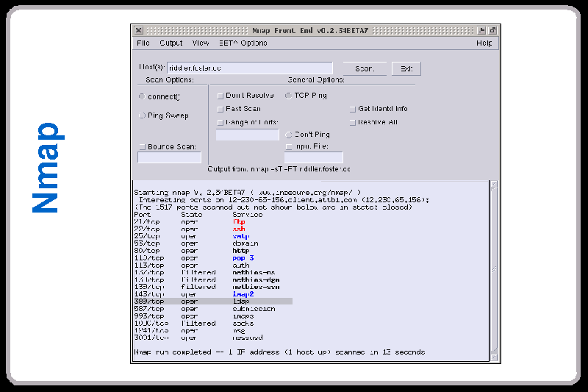Select the 3001/tcp nessusd row
588x392 pixels.
click(198, 338)
